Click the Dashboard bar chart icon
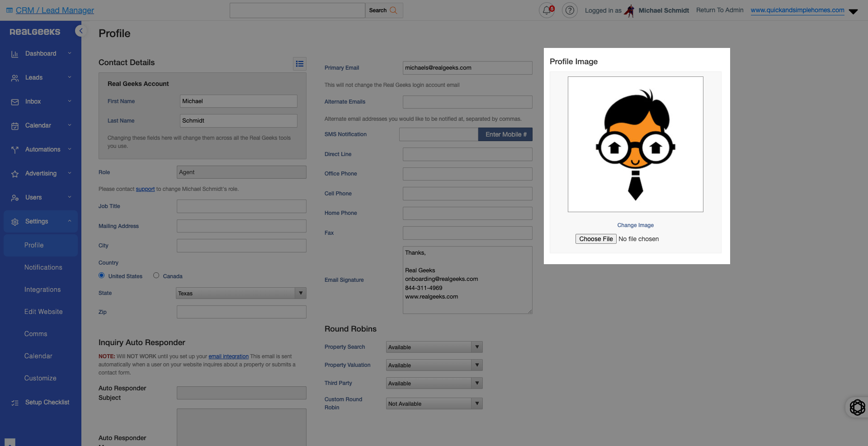This screenshot has width=868, height=446. [x=14, y=54]
